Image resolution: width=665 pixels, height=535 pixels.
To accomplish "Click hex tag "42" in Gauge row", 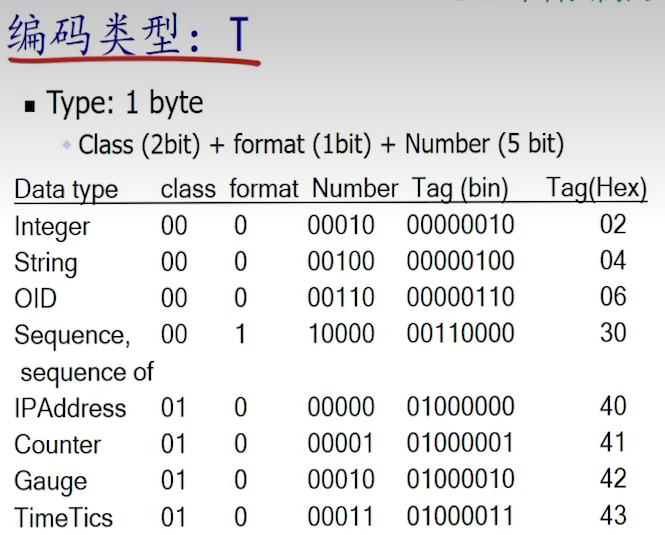I will [x=613, y=479].
